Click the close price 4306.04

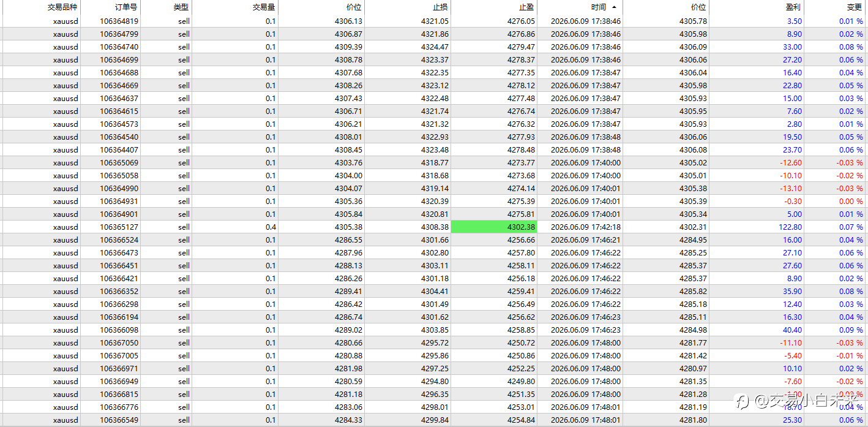point(693,72)
